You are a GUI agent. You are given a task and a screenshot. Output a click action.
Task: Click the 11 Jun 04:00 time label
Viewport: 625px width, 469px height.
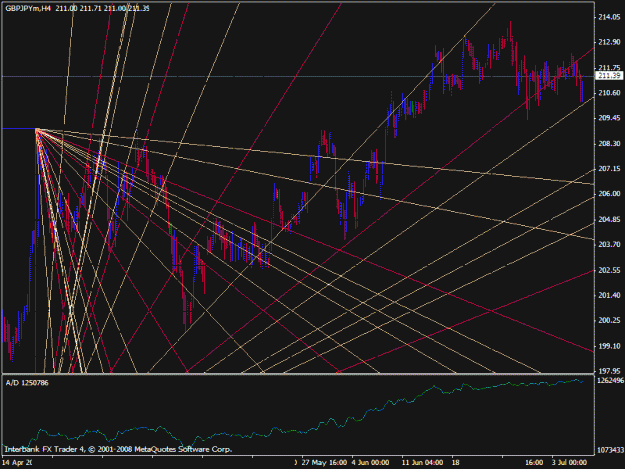[x=422, y=463]
